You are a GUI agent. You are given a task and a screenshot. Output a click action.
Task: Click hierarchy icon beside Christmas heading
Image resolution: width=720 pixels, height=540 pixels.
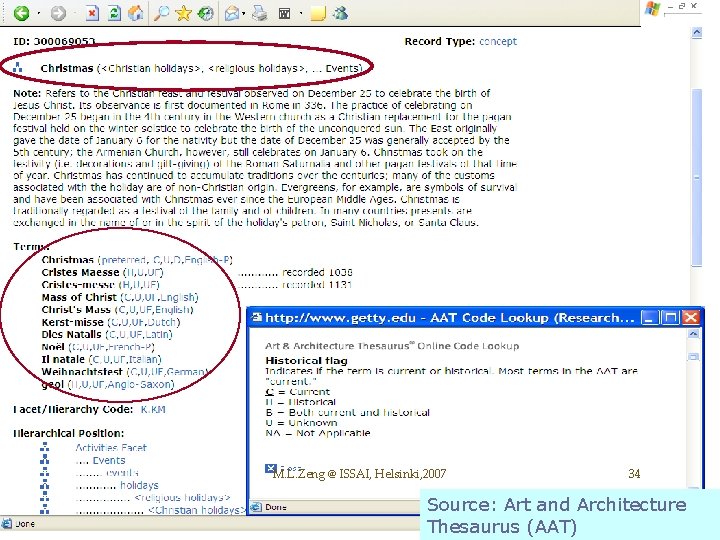tap(17, 68)
